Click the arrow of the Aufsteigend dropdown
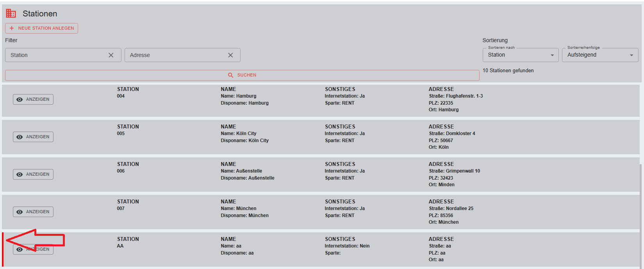 631,55
